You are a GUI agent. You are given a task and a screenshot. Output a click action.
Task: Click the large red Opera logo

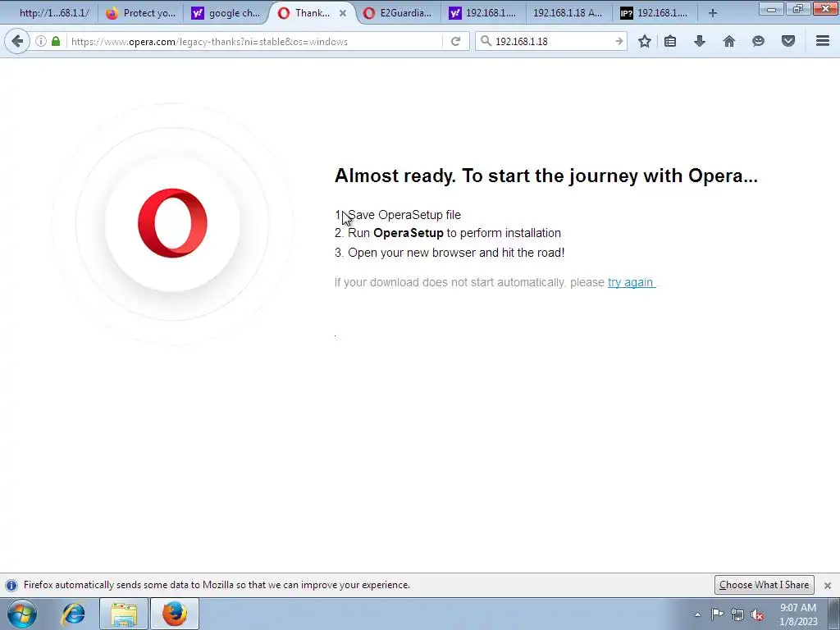pos(172,223)
